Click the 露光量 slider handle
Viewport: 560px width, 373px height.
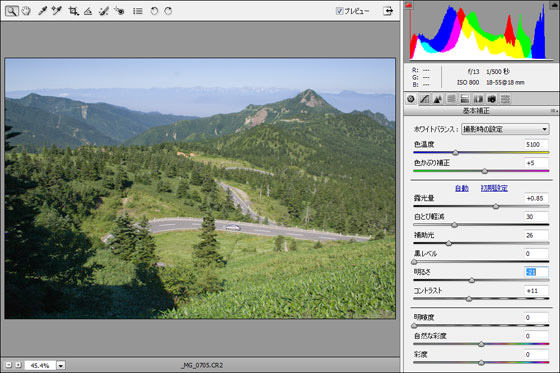496,207
